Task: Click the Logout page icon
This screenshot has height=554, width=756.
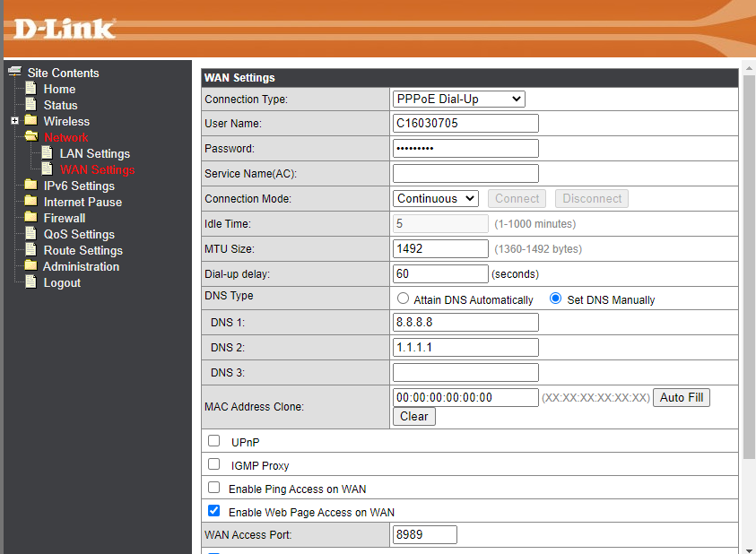Action: 30,282
